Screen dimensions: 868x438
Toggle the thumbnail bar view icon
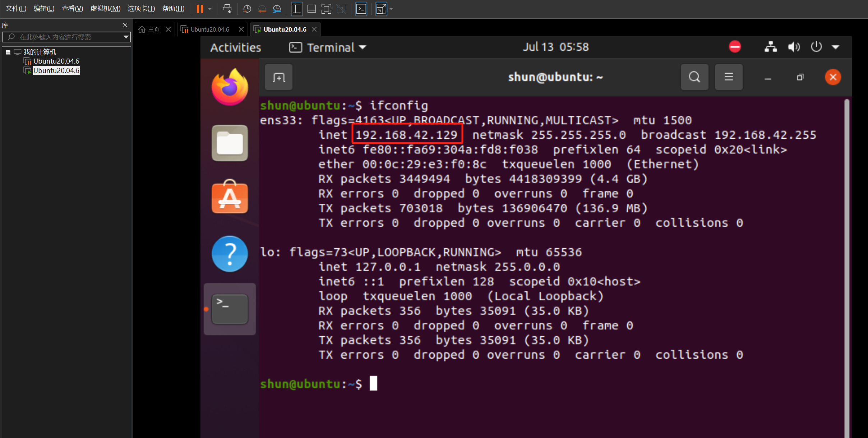click(311, 9)
